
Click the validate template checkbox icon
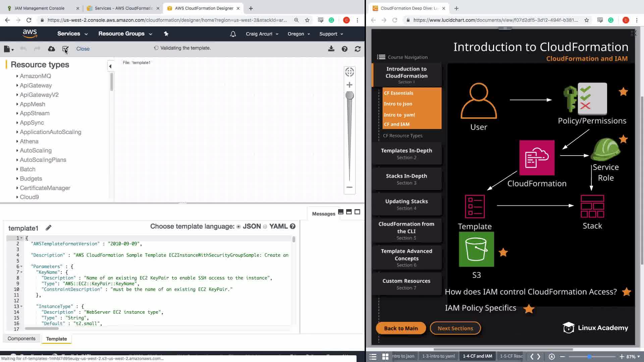(x=65, y=49)
